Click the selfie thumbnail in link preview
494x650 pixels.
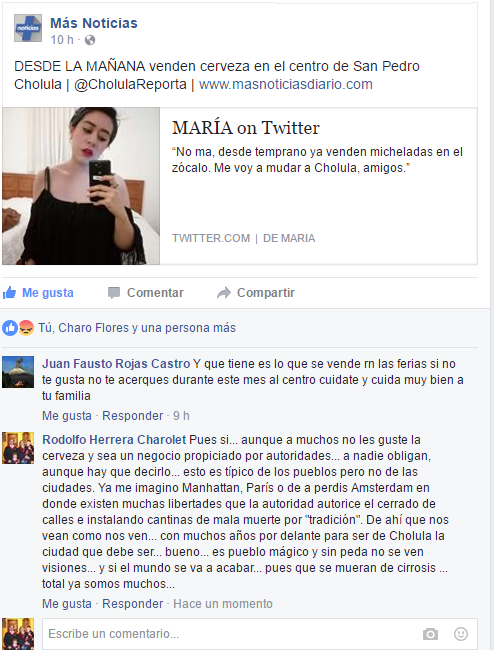tap(81, 186)
